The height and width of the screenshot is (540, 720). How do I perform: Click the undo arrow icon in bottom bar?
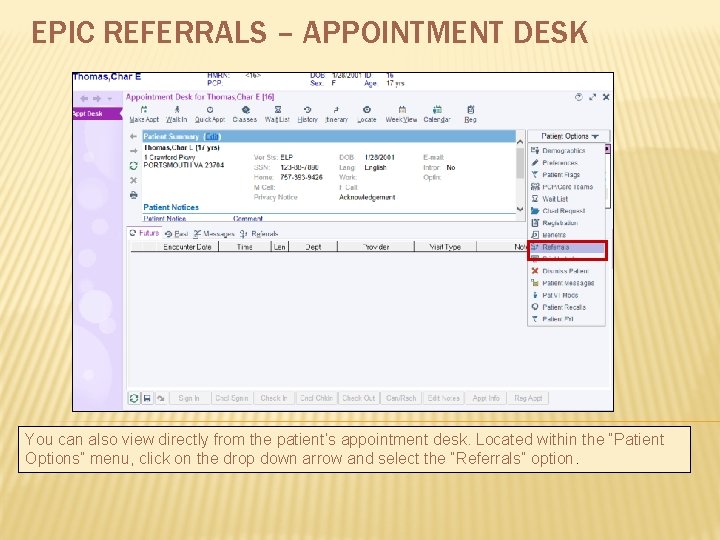[x=160, y=398]
